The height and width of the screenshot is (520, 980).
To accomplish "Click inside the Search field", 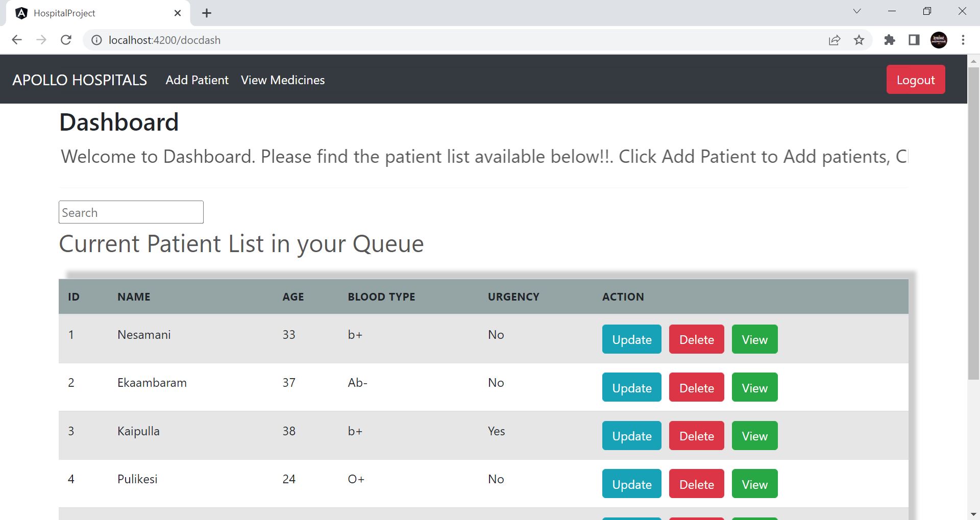I will pyautogui.click(x=131, y=212).
